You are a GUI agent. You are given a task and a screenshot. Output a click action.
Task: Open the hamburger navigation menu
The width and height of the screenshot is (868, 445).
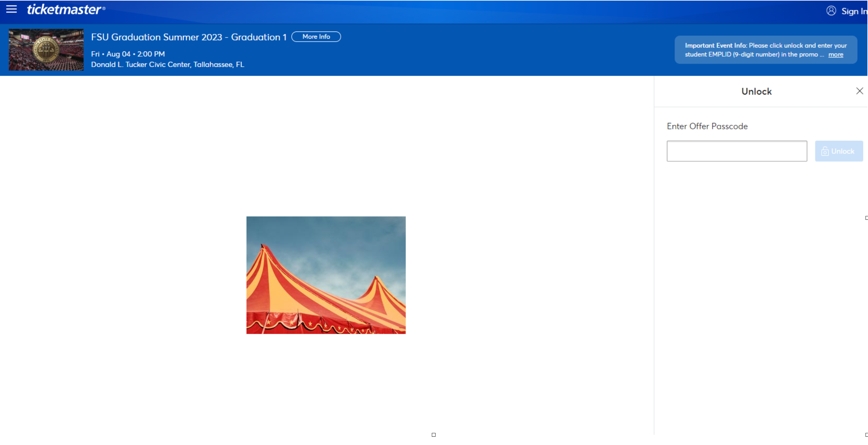coord(11,9)
